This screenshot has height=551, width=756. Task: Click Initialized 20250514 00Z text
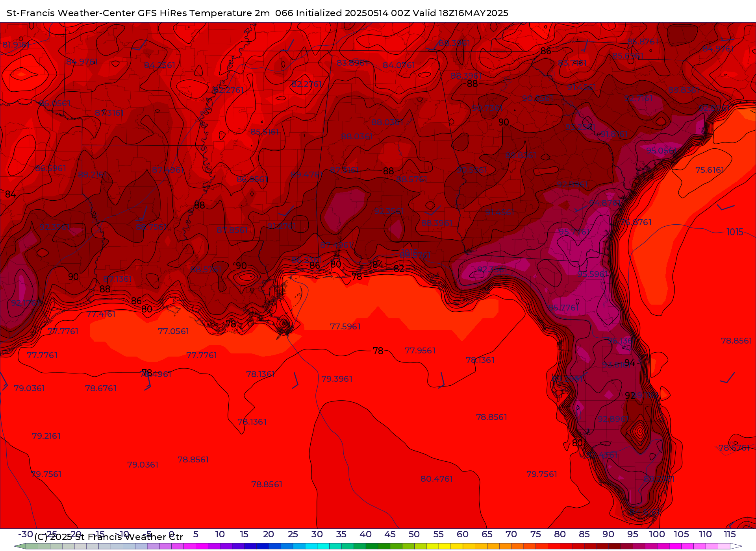tap(353, 13)
